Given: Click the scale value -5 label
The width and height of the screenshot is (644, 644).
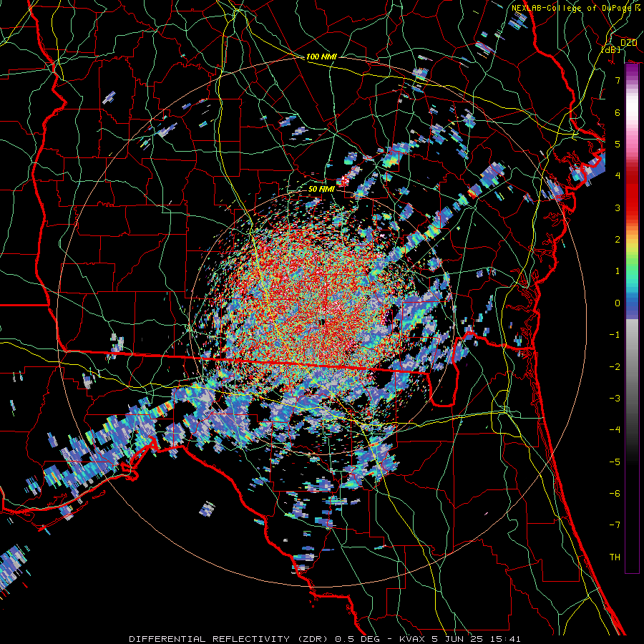Looking at the screenshot, I should pyautogui.click(x=615, y=462).
